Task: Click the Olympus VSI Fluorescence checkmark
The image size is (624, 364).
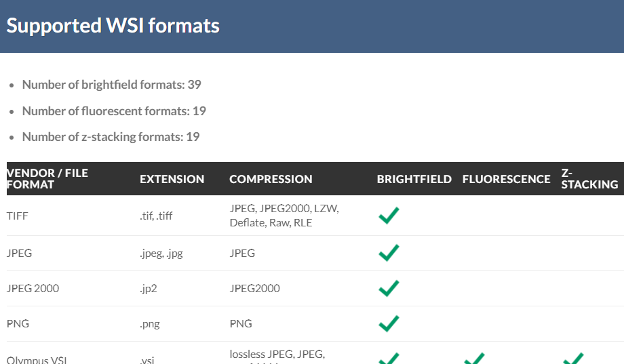Action: [x=474, y=358]
